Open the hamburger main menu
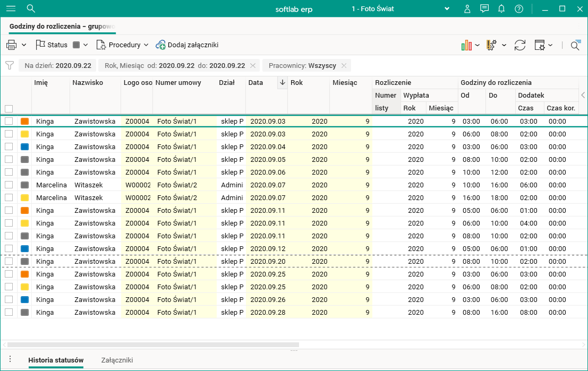Screen dimensions: 588x371 click(11, 8)
